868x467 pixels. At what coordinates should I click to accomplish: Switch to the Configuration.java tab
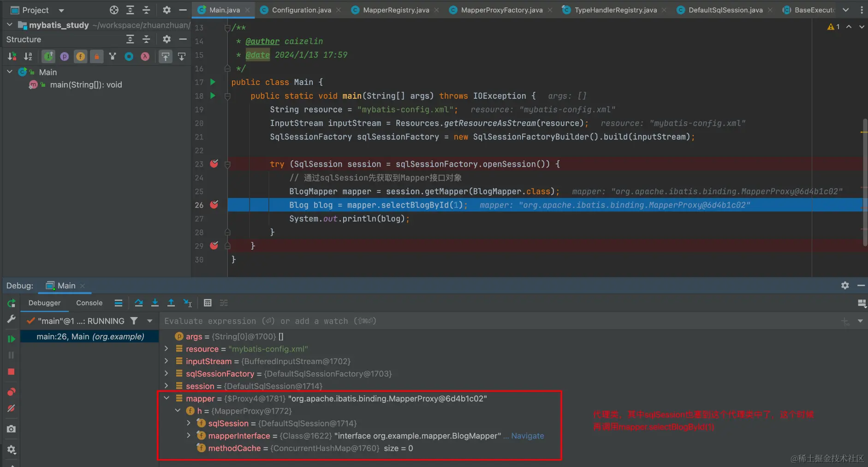coord(301,10)
